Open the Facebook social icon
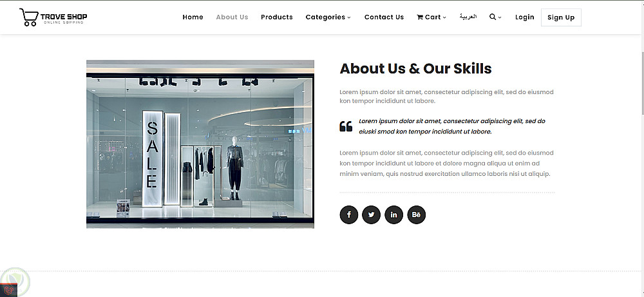The width and height of the screenshot is (644, 297). tap(348, 215)
